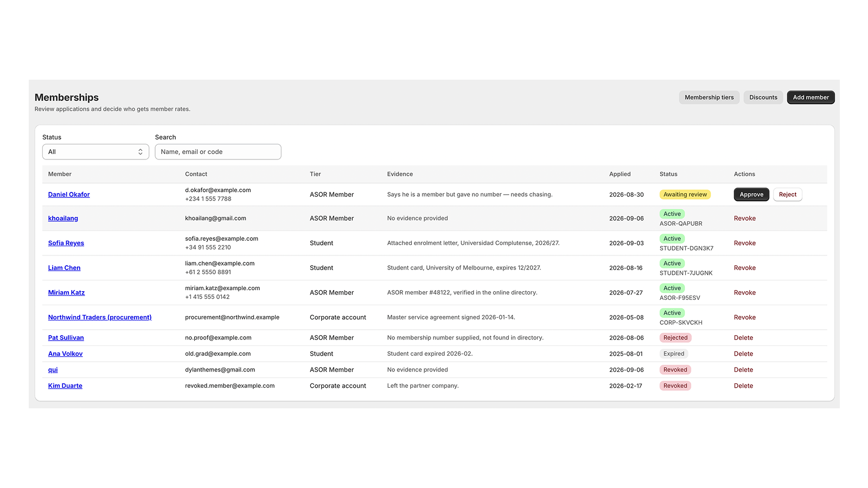Delete Kim Duarte's revoked membership
The width and height of the screenshot is (868, 488).
click(x=743, y=386)
